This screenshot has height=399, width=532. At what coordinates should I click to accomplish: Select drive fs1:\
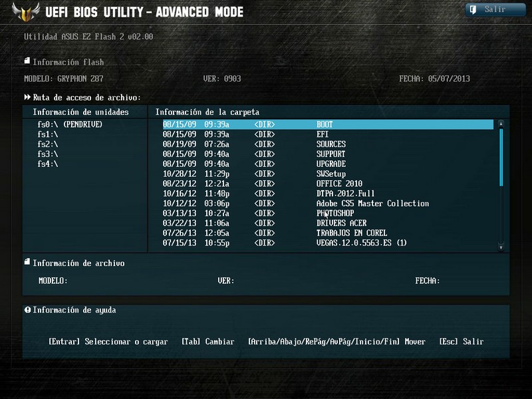coord(48,134)
